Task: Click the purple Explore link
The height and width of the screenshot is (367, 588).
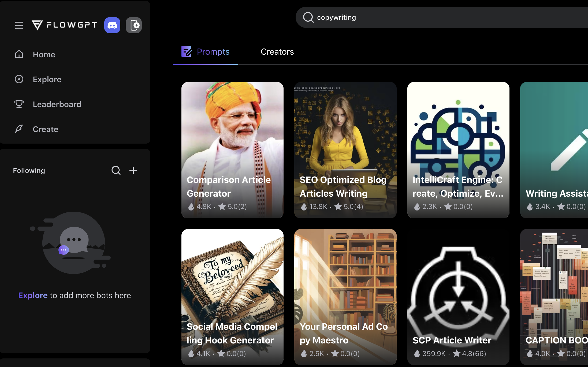Action: click(33, 295)
